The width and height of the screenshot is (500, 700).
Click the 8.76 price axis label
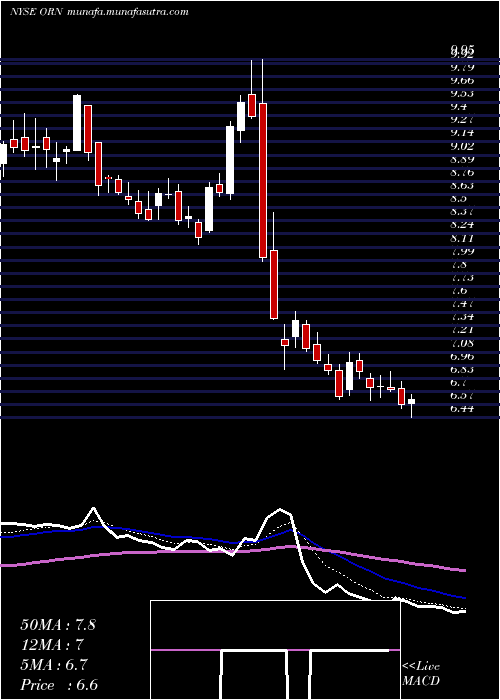462,172
